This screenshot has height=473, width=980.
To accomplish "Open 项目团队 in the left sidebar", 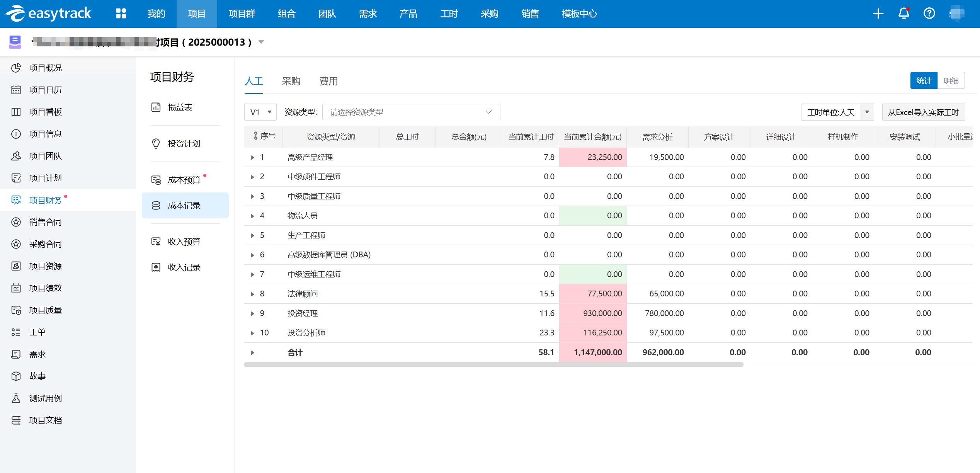I will (x=45, y=156).
